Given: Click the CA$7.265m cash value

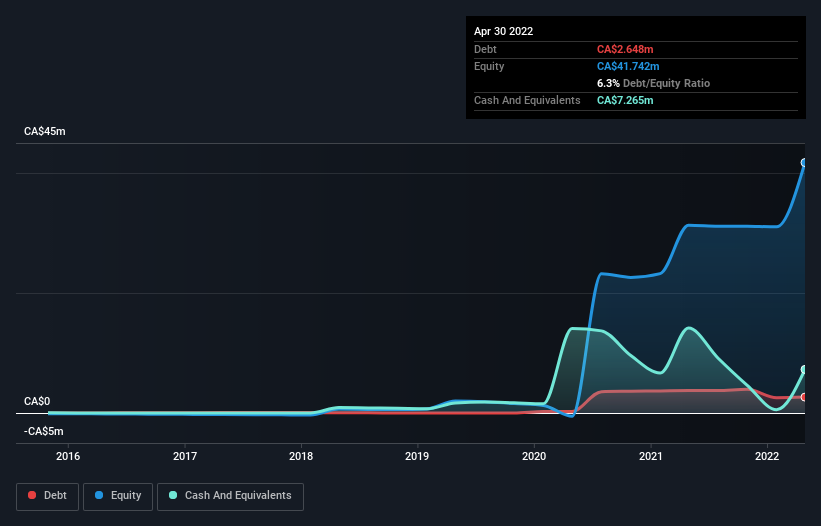Looking at the screenshot, I should click(x=625, y=100).
